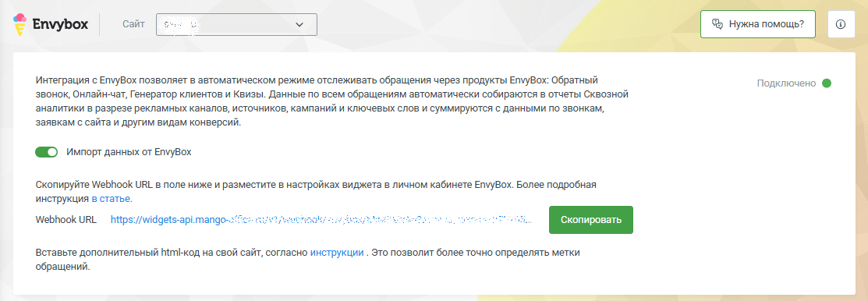
Task: Follow the инструкции link
Action: click(x=337, y=253)
